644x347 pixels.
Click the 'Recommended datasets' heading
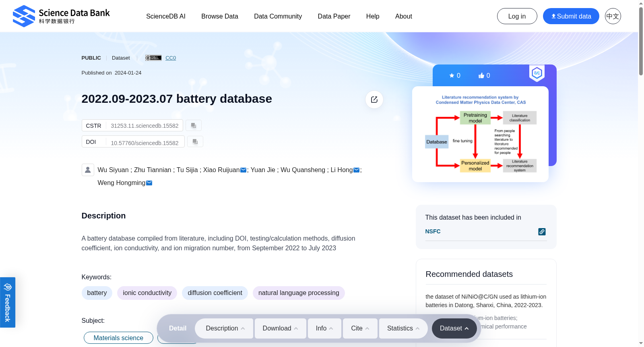click(x=469, y=274)
